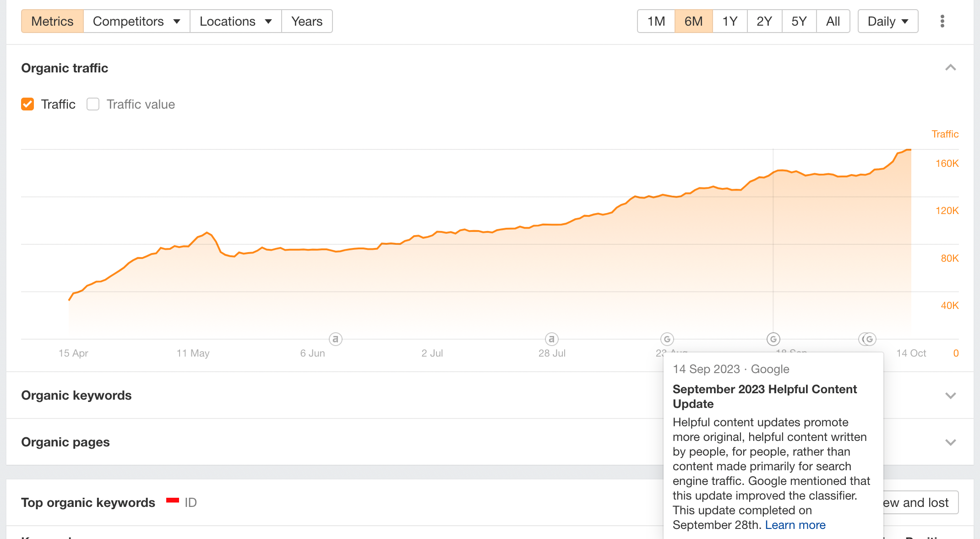The image size is (980, 539).
Task: Click the Google update marker at 14 Sep
Action: (x=773, y=339)
